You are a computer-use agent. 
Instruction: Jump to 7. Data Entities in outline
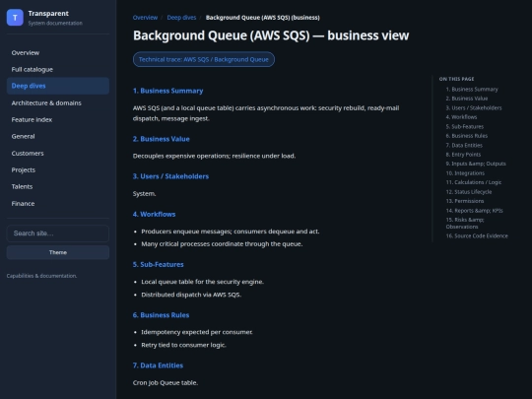[464, 145]
